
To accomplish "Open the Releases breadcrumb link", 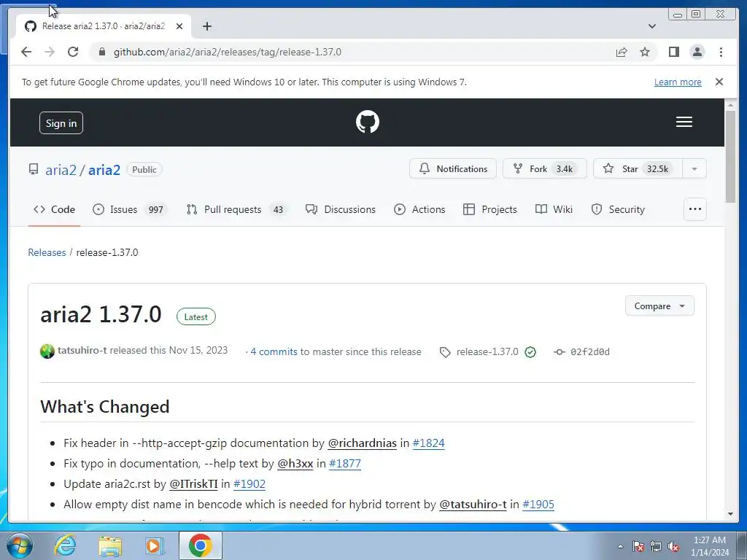I will click(47, 252).
